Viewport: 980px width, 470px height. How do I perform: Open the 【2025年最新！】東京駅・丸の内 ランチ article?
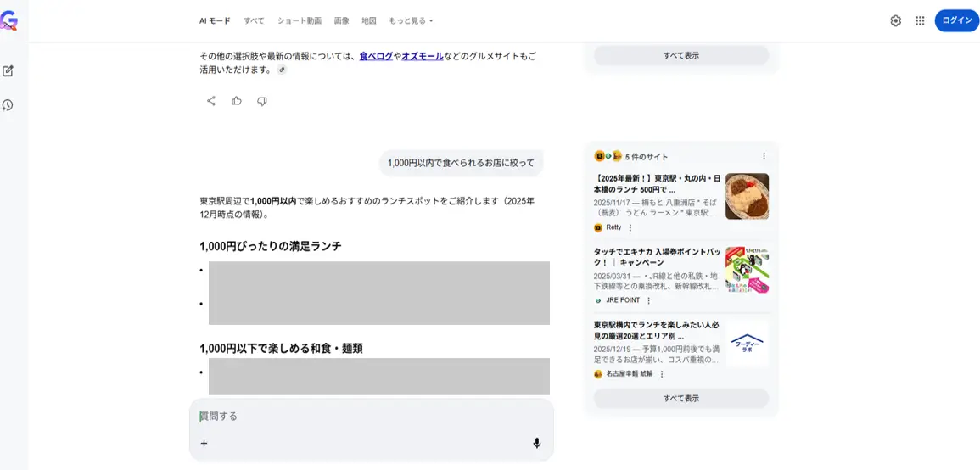click(656, 184)
